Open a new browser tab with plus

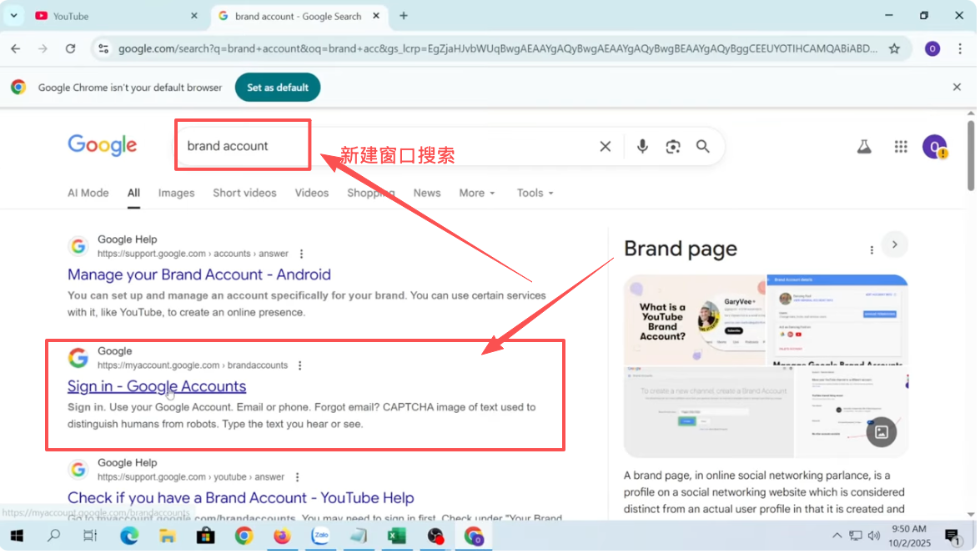(405, 16)
